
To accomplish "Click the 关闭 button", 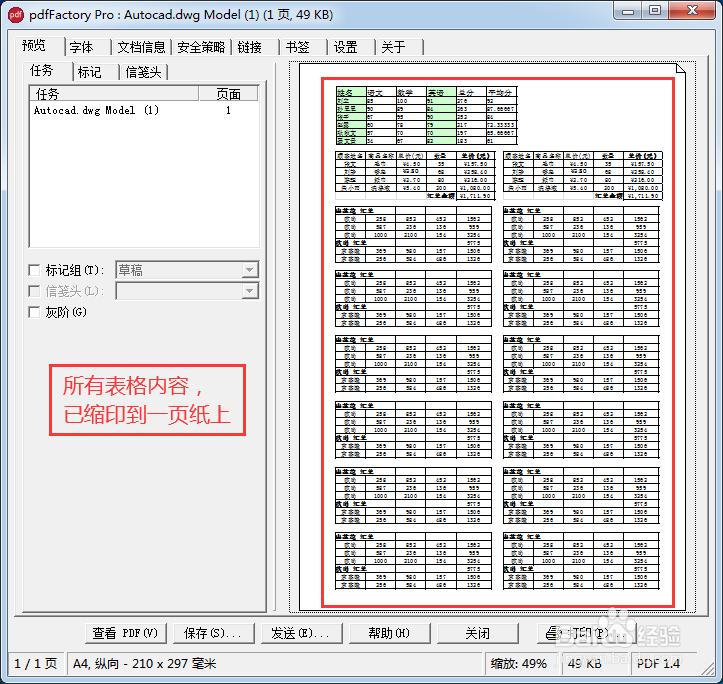I will pos(478,633).
